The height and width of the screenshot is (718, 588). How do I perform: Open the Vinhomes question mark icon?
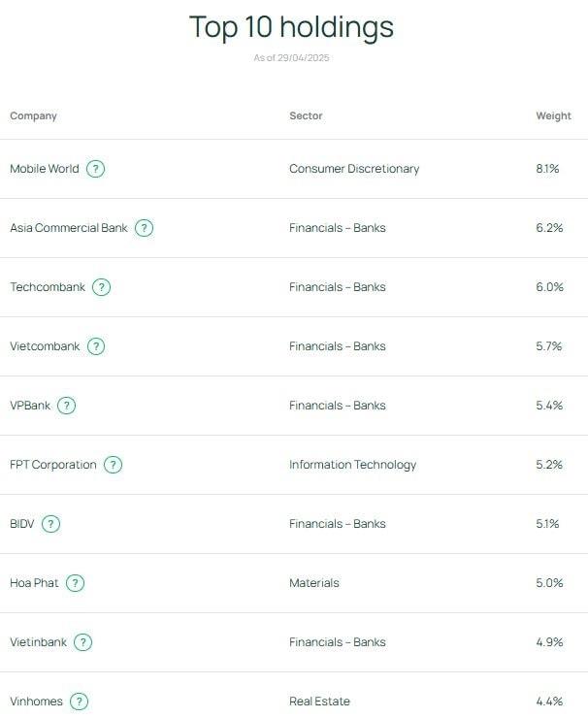(79, 702)
